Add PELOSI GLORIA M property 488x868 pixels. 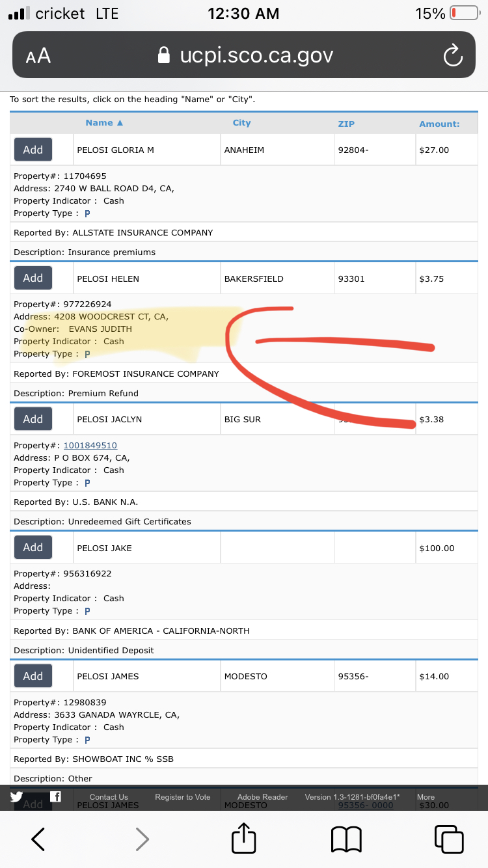pyautogui.click(x=33, y=150)
